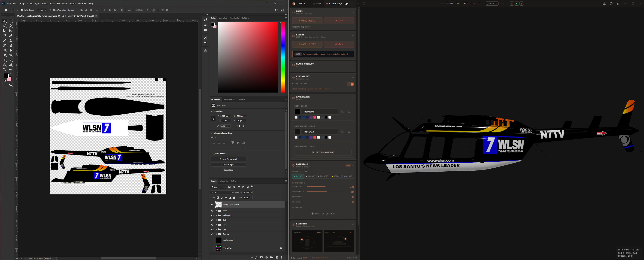Open the layer blend mode Normal dropdown
The width and height of the screenshot is (644, 260).
pyautogui.click(x=222, y=193)
